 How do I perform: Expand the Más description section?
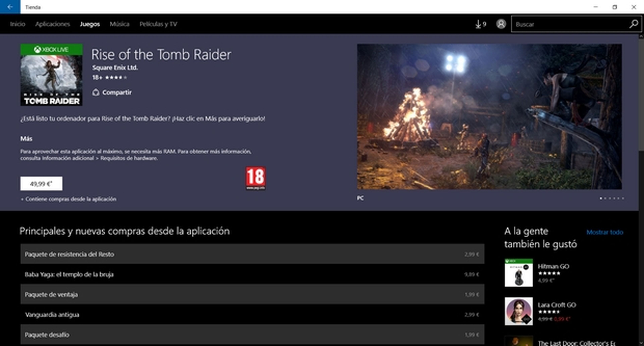26,139
